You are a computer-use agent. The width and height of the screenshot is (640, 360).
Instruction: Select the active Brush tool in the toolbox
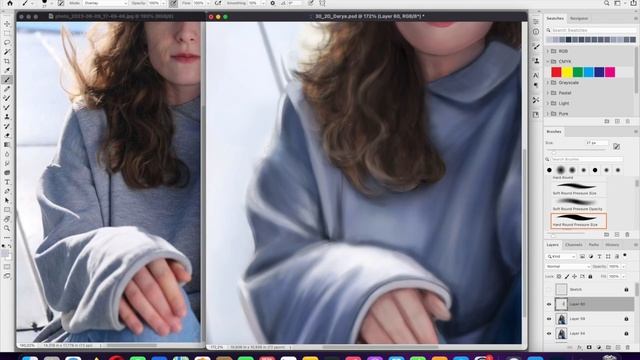tap(7, 80)
